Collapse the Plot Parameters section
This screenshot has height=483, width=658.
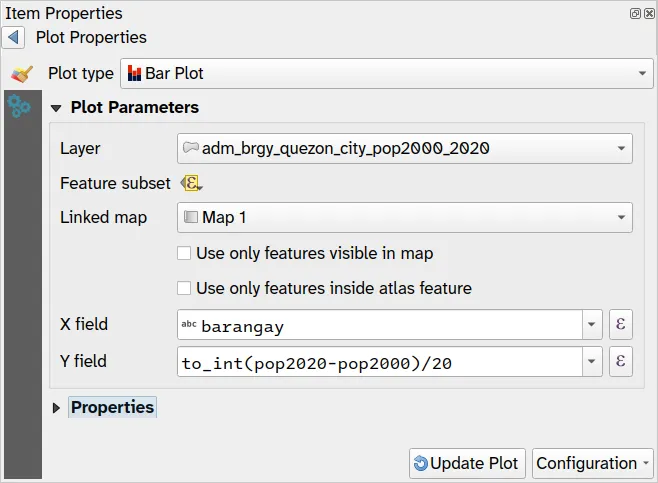56,108
